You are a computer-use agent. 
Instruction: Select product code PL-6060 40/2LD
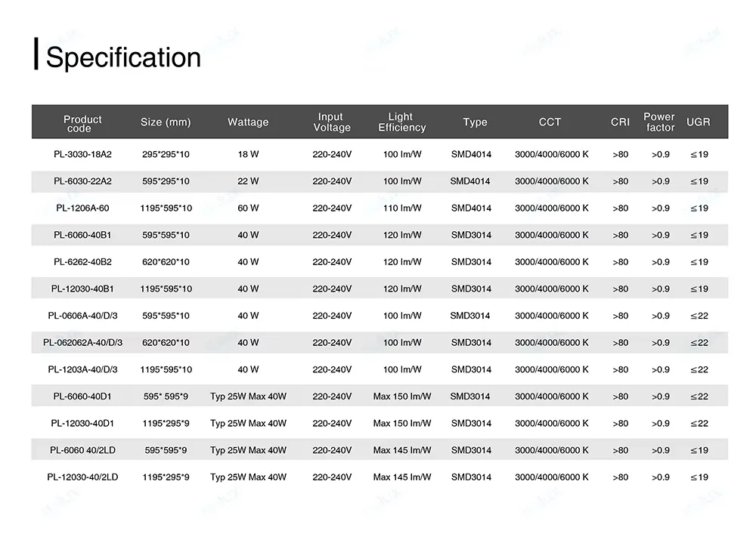click(x=82, y=451)
